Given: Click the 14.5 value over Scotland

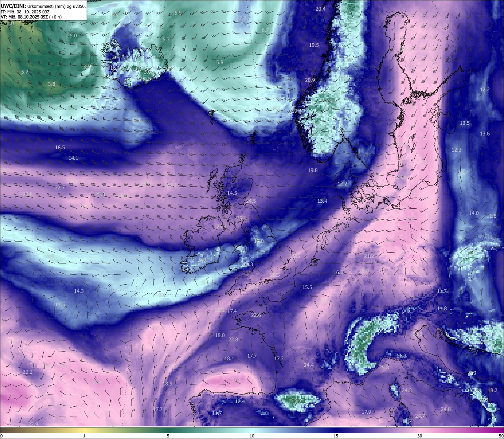Looking at the screenshot, I should coord(232,193).
